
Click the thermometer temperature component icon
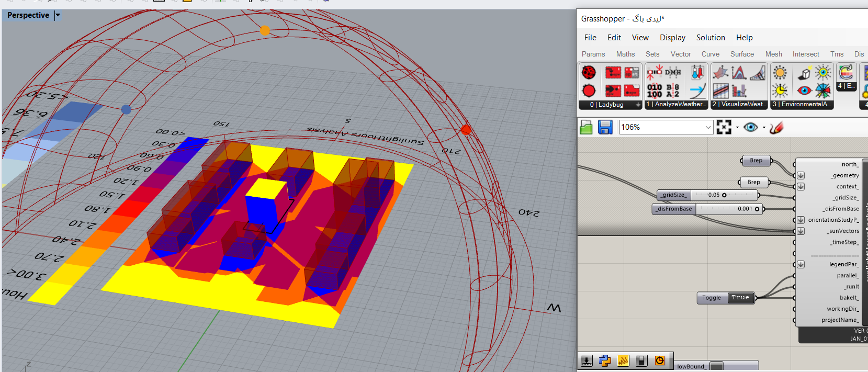(x=697, y=72)
